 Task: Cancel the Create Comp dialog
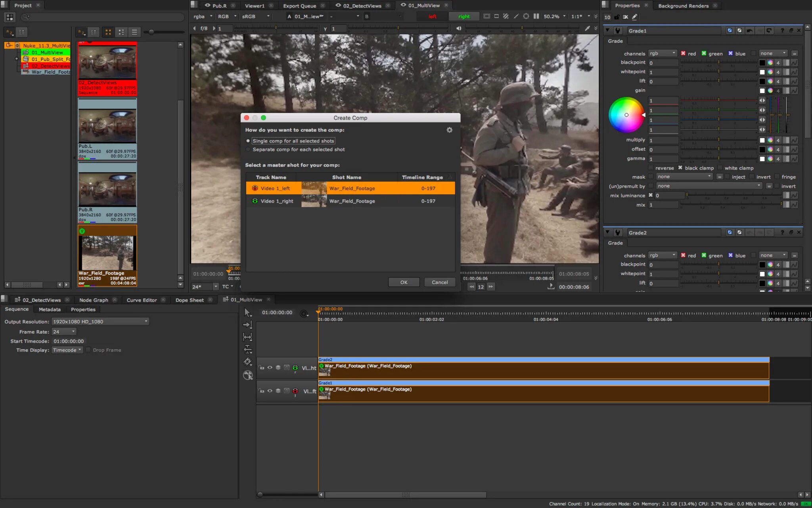[x=439, y=282]
